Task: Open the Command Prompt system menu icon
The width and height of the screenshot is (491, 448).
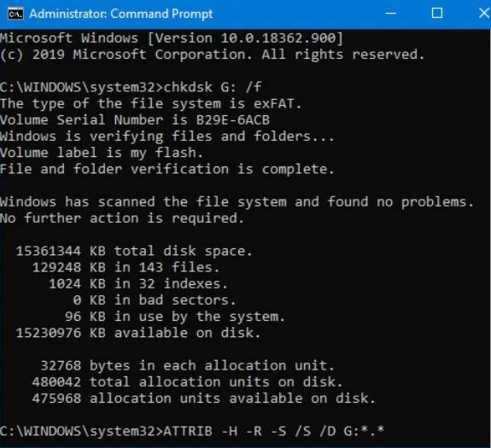Action: click(15, 14)
